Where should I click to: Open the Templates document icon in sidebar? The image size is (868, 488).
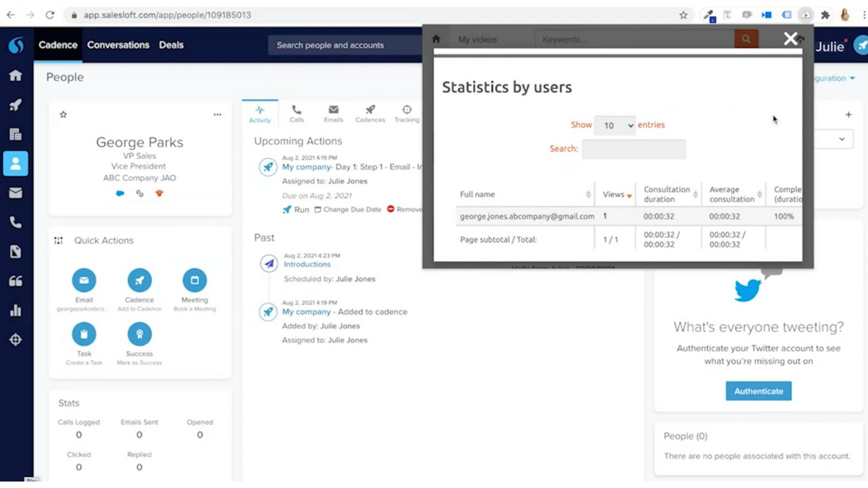pyautogui.click(x=15, y=252)
